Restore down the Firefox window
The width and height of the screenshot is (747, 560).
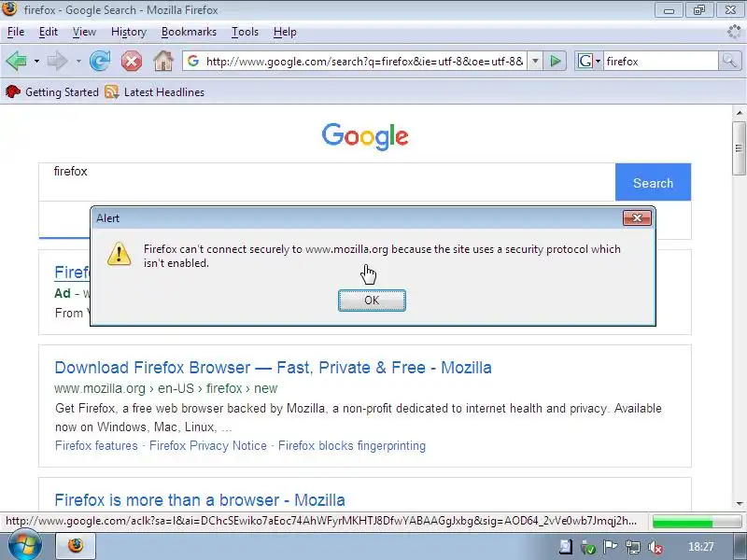click(x=699, y=10)
